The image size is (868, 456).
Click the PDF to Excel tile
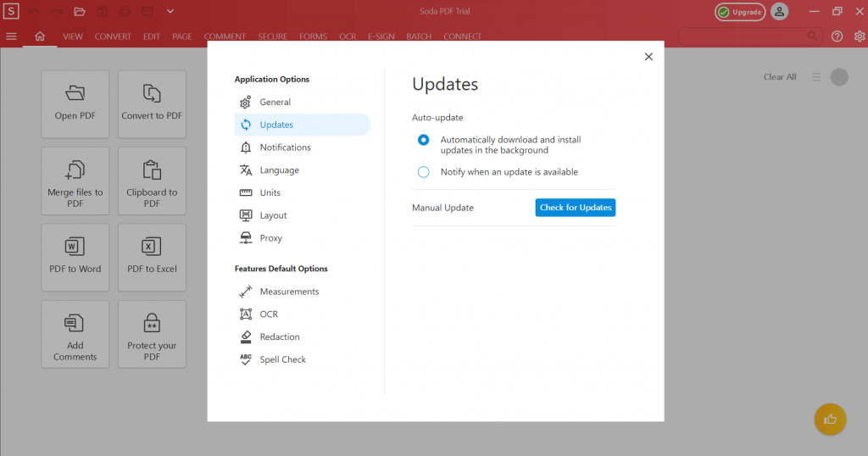click(x=152, y=258)
